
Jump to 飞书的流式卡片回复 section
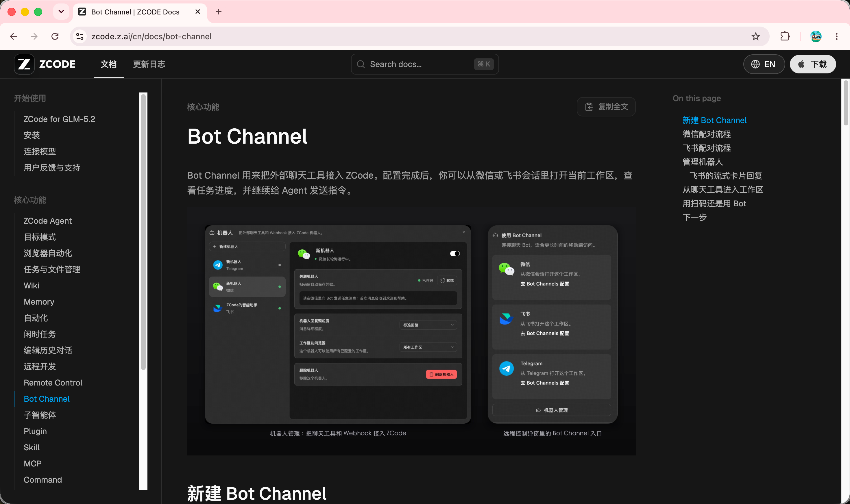point(726,176)
